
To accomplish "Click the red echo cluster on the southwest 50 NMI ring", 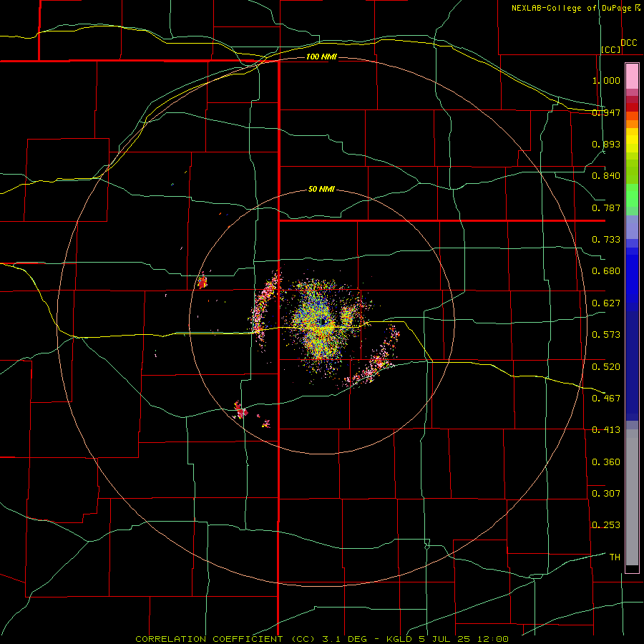I will coord(240,410).
